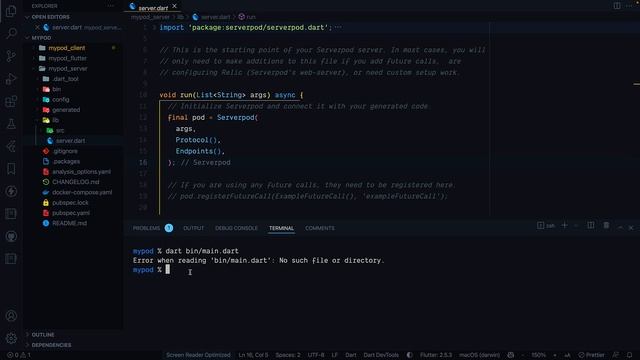
Task: Change indentation via Spaces: 2
Action: coord(288,355)
